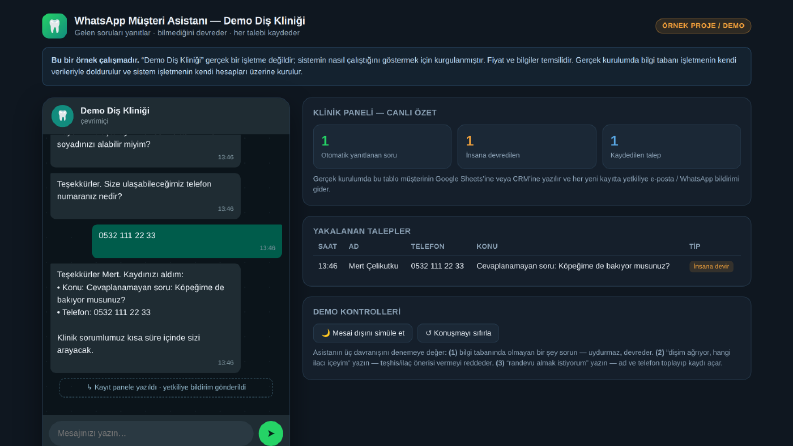Screen dimensions: 793x446
Task: Click the Demo Diş Kliniği chat avatar
Action: pyautogui.click(x=62, y=116)
